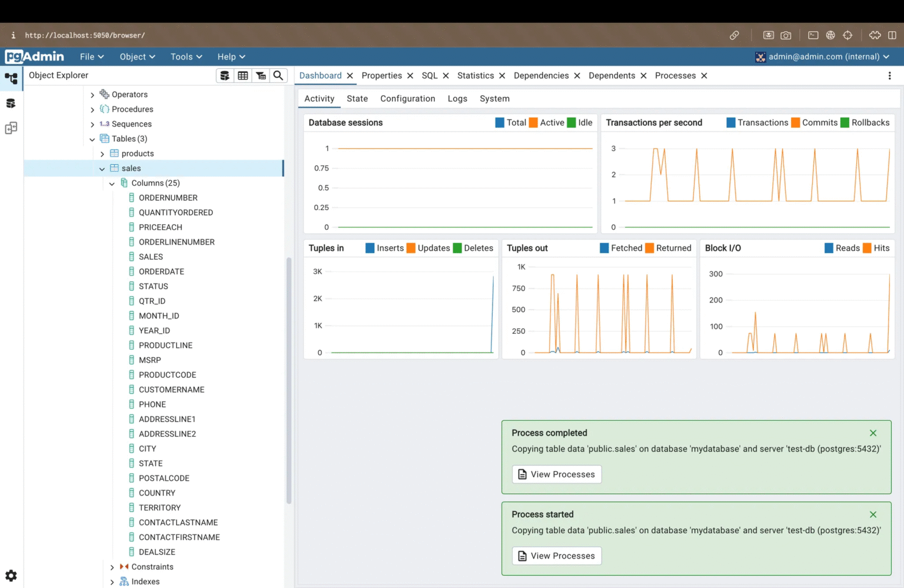Image resolution: width=904 pixels, height=588 pixels.
Task: Open the admin@admin.com account dropdown
Action: 823,57
